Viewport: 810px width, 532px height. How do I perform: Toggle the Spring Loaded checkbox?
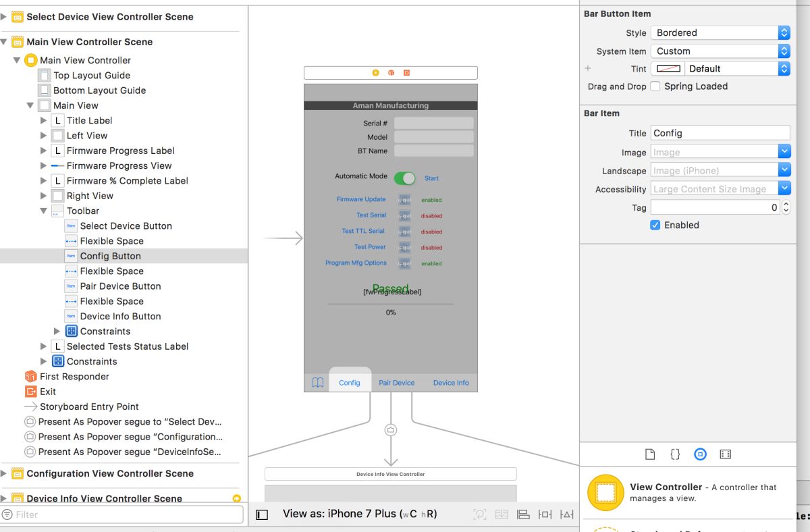pyautogui.click(x=655, y=86)
